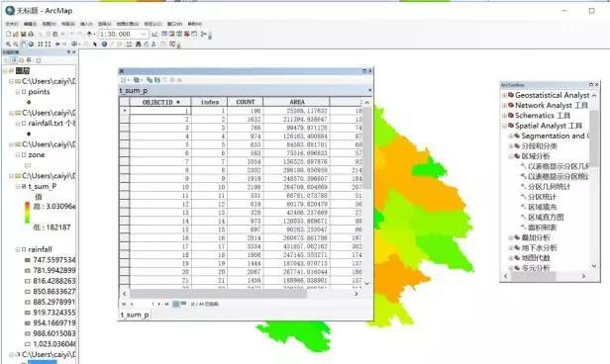
Task: Expand Geostatistical Analyst toolbox node
Action: click(x=505, y=95)
